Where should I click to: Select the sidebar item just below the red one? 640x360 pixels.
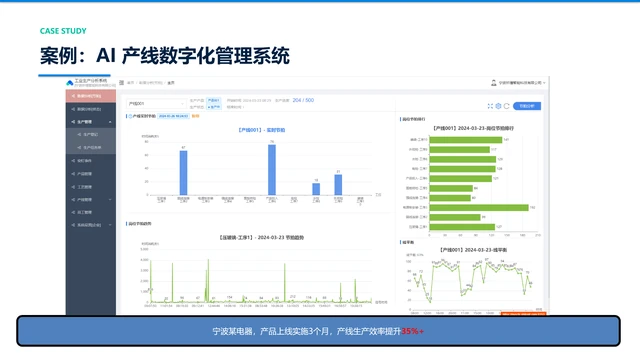91,109
